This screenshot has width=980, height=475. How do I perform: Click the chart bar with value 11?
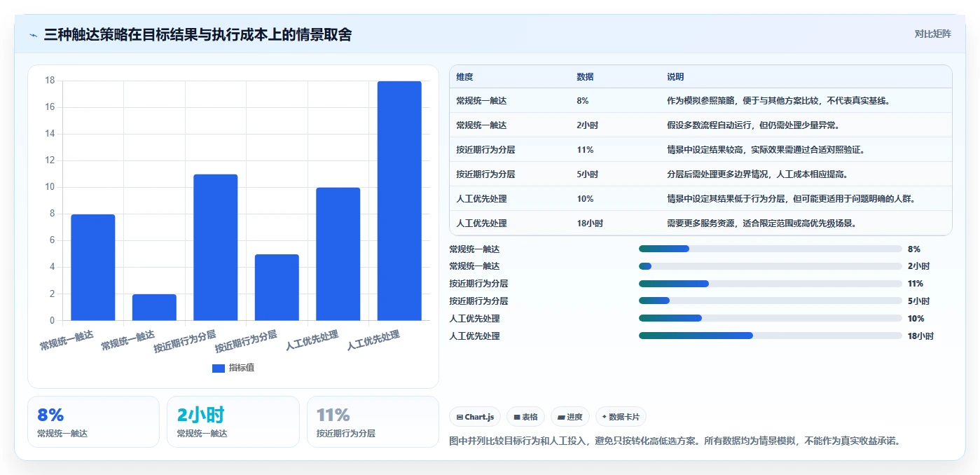(216, 247)
